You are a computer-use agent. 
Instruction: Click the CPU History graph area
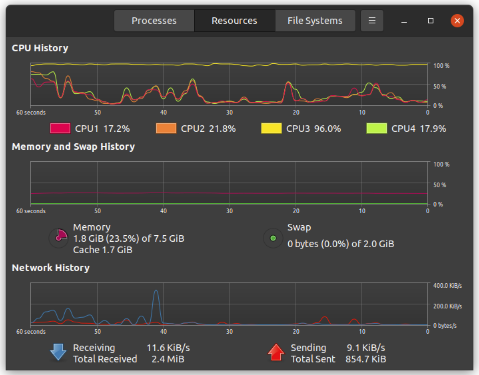[229, 84]
